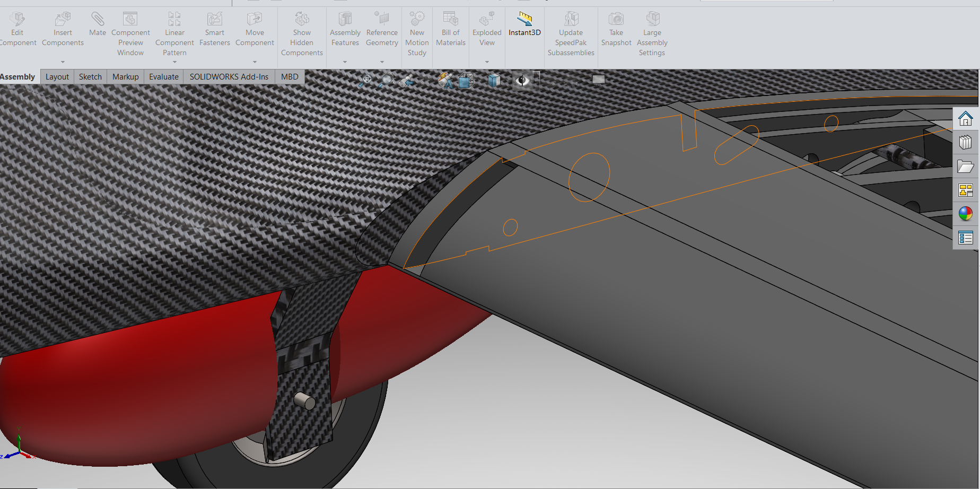Open the Design Library task pane
Viewport: 980px width, 489px height.
tap(965, 142)
